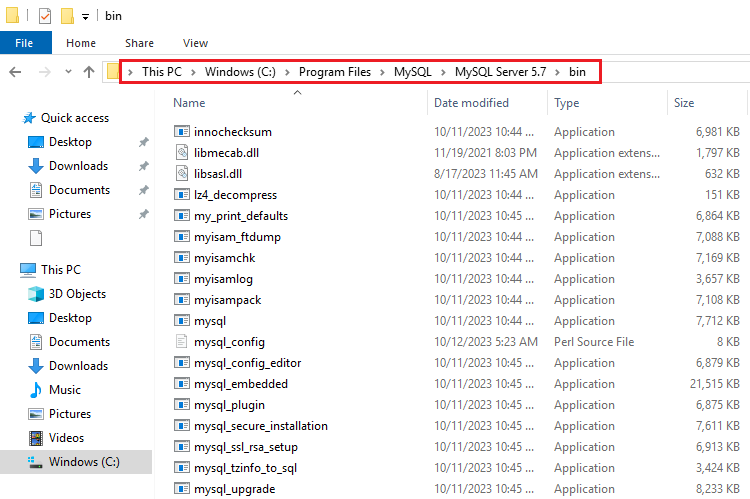This screenshot has height=499, width=750.
Task: Click the 21,515 KB size value
Action: (715, 384)
